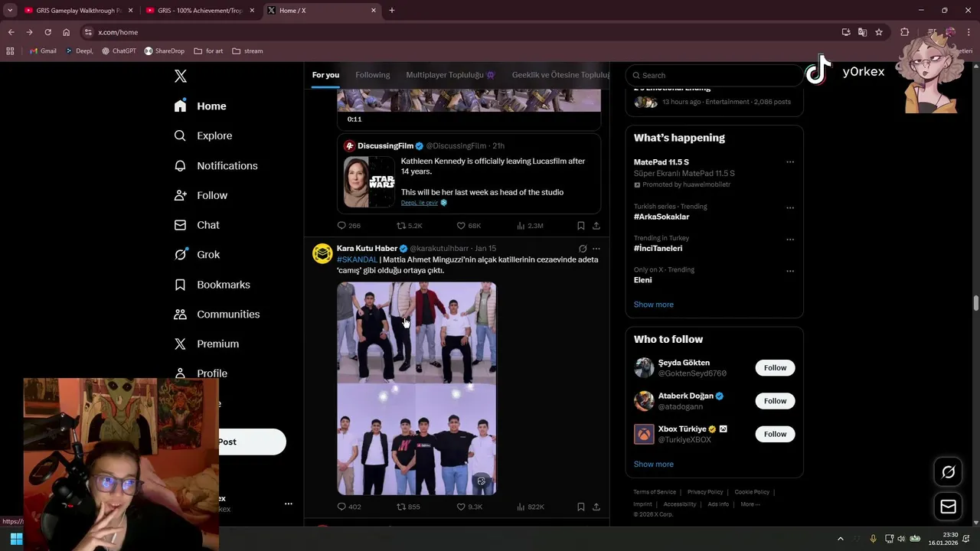Viewport: 980px width, 551px height.
Task: Open options for #ArkaSokaklar trend
Action: (790, 207)
